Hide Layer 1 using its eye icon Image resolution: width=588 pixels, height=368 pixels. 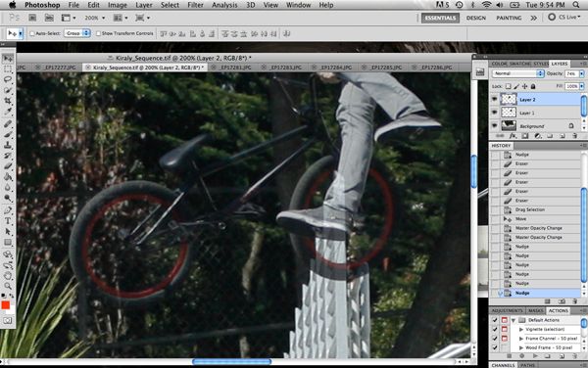[x=494, y=113]
